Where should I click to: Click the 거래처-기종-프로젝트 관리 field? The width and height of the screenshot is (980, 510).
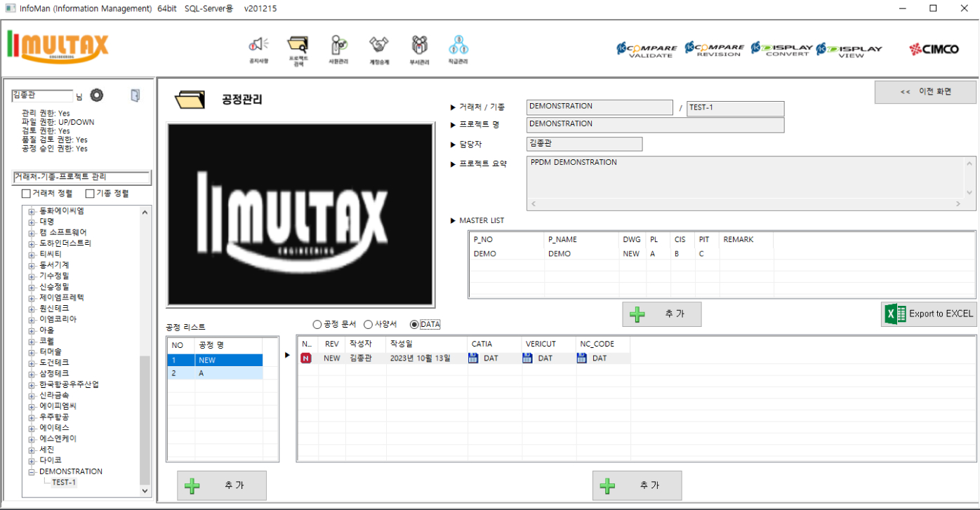pos(81,177)
